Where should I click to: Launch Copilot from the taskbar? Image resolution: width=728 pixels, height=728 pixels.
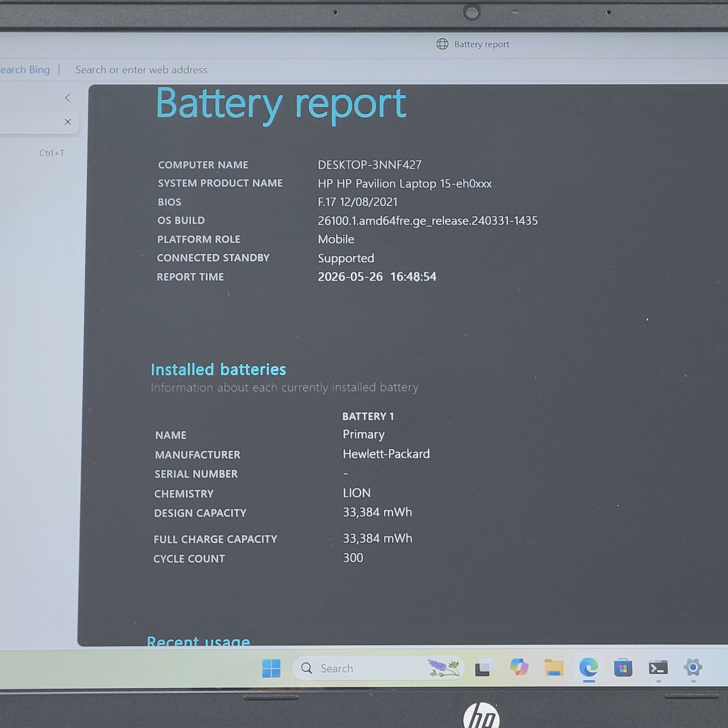click(519, 668)
